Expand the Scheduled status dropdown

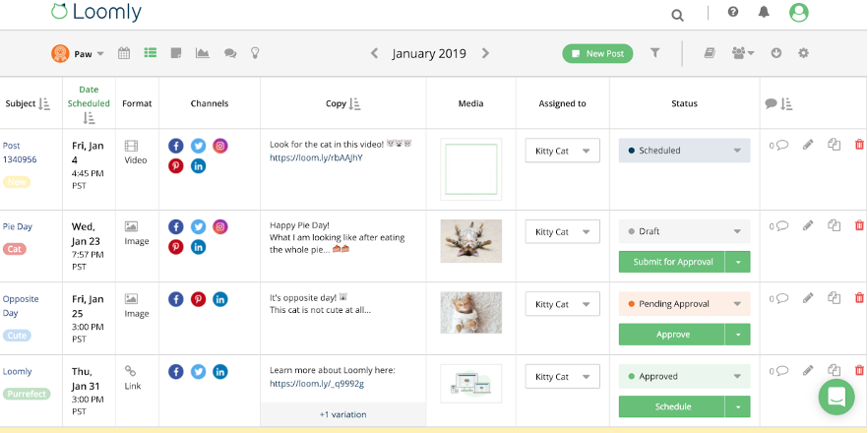(736, 151)
